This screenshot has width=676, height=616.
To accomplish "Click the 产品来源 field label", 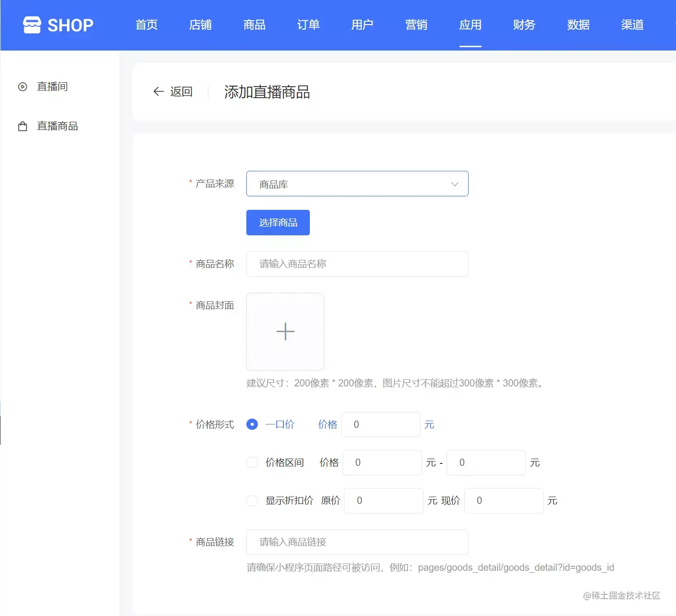I will [215, 183].
